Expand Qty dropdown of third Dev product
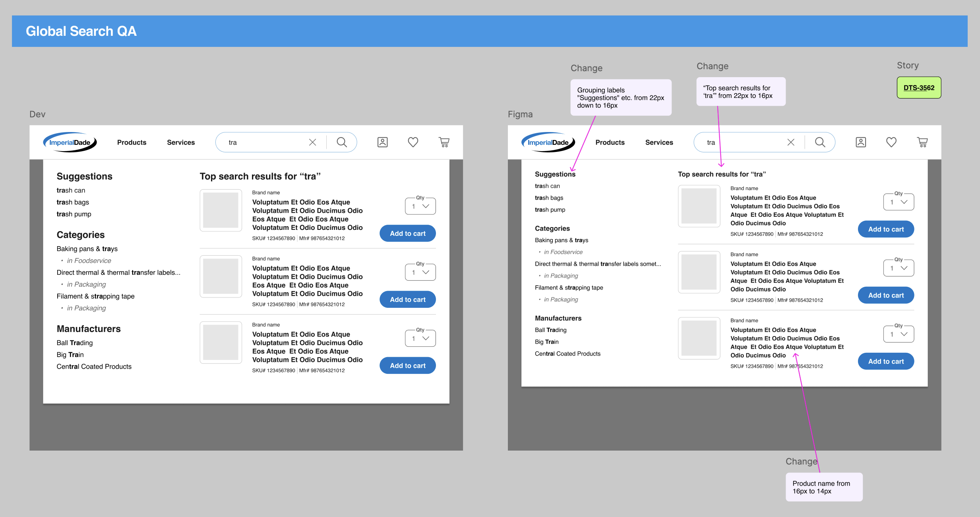980x517 pixels. click(x=420, y=338)
